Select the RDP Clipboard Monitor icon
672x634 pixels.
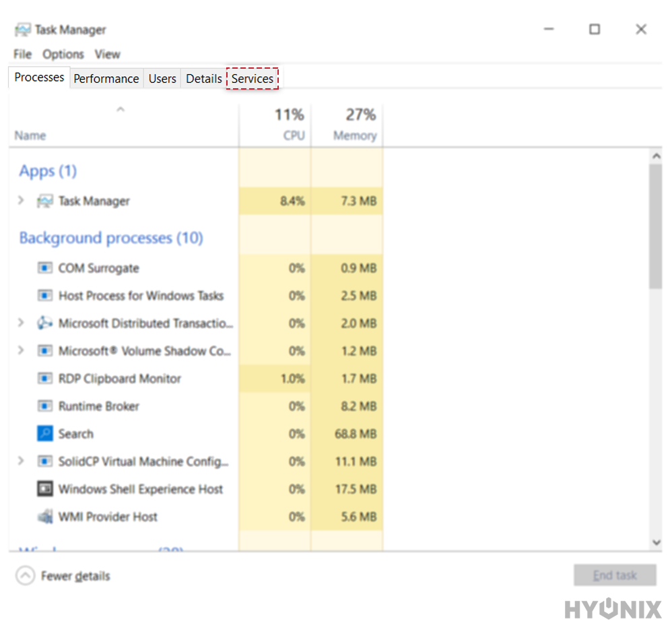tap(45, 378)
